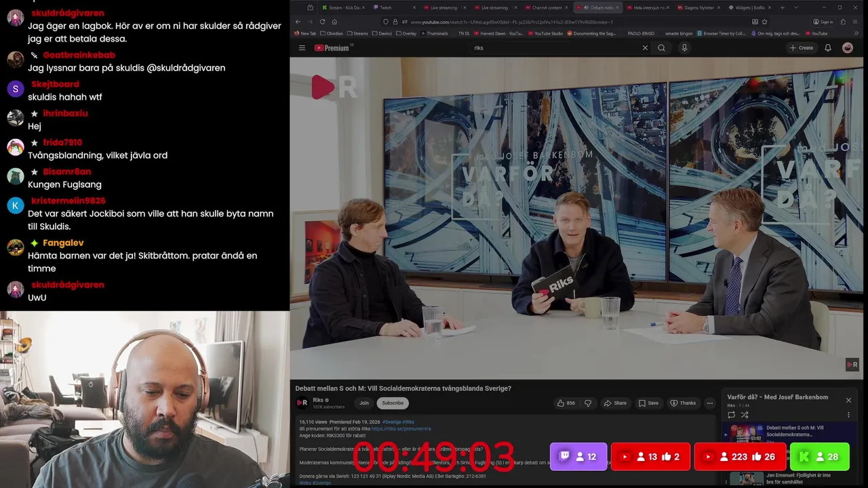Image resolution: width=868 pixels, height=488 pixels.
Task: Open the tab overview icon at the tab bar's left end
Action: [x=310, y=7]
